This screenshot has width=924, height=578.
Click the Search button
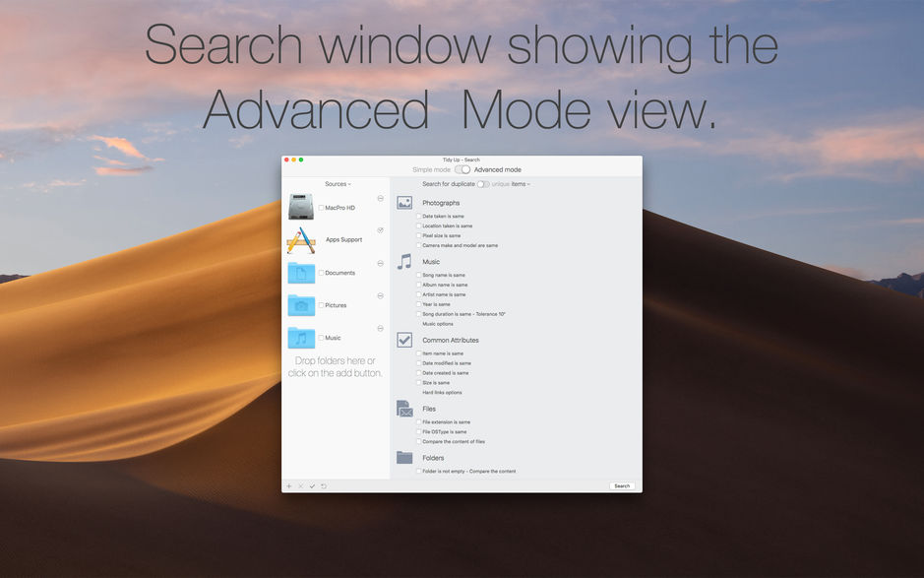click(622, 486)
